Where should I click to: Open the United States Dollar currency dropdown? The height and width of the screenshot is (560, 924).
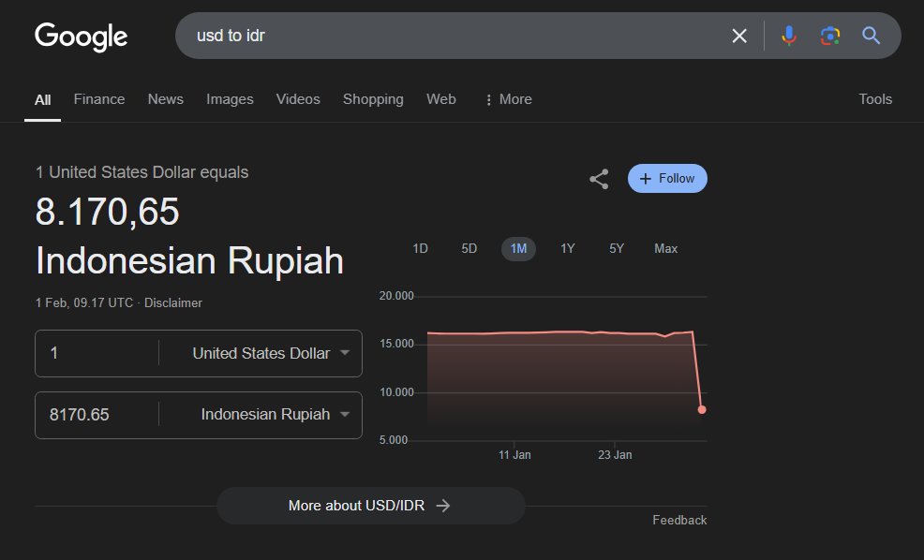tap(271, 353)
